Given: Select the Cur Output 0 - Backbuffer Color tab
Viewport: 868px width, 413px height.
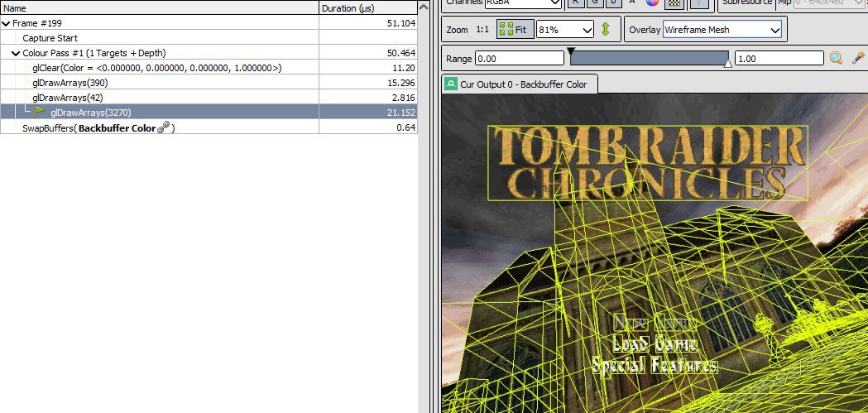Looking at the screenshot, I should pos(520,84).
